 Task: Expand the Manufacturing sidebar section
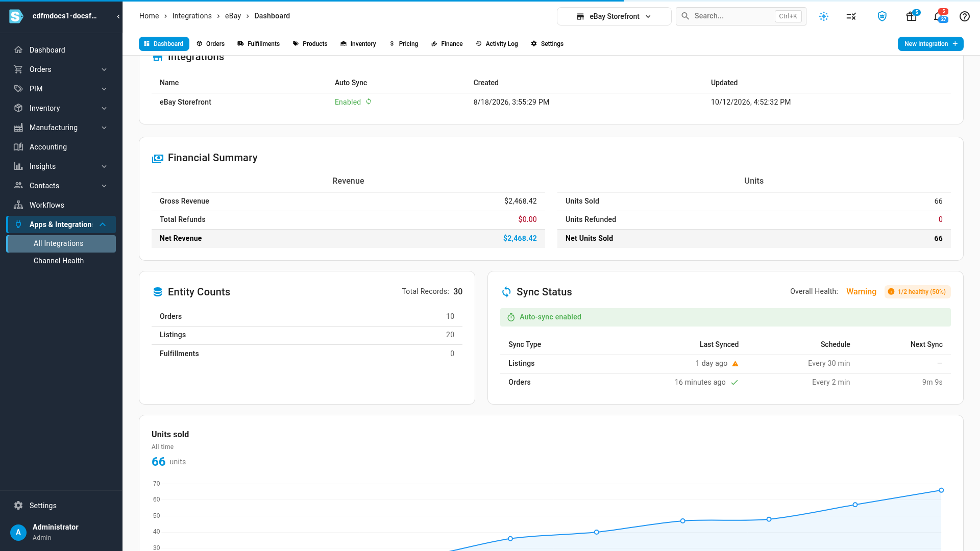[61, 128]
